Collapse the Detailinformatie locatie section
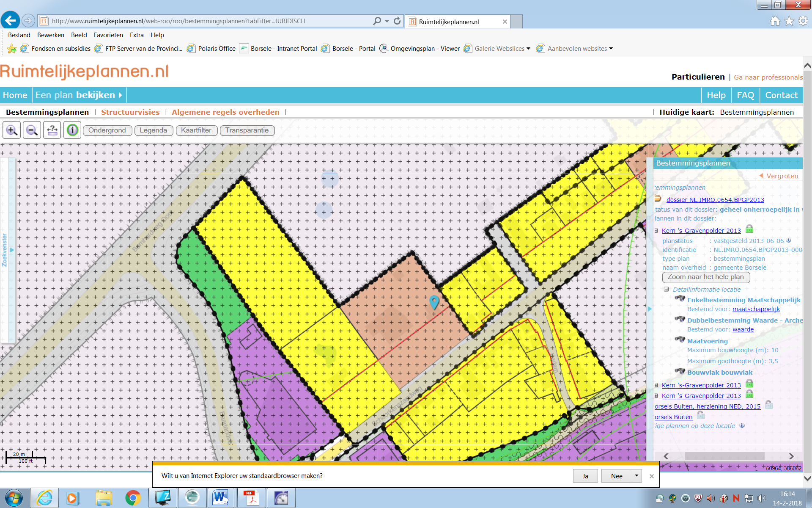The height and width of the screenshot is (508, 812). tap(667, 290)
